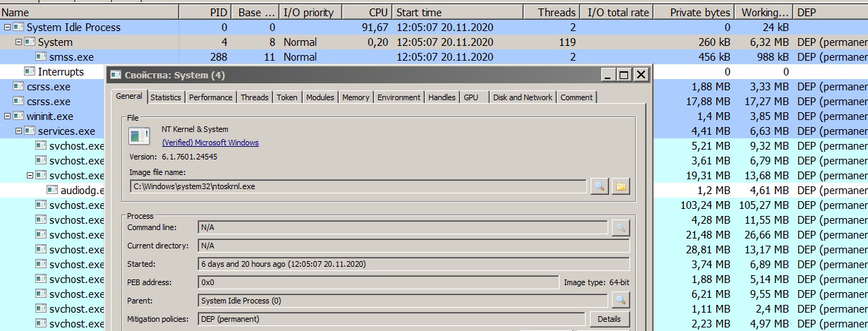Image resolution: width=868 pixels, height=331 pixels.
Task: Click the Details button for mitigation policies
Action: (x=610, y=319)
